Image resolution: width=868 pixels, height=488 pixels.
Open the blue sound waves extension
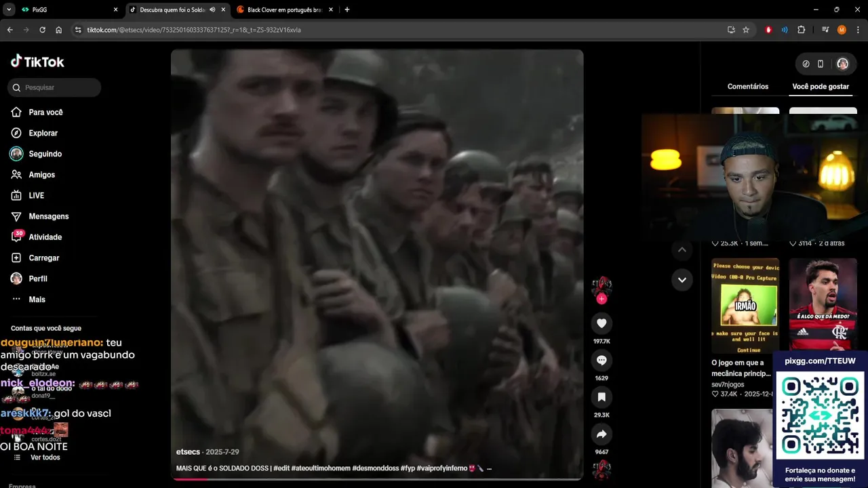[x=785, y=30]
